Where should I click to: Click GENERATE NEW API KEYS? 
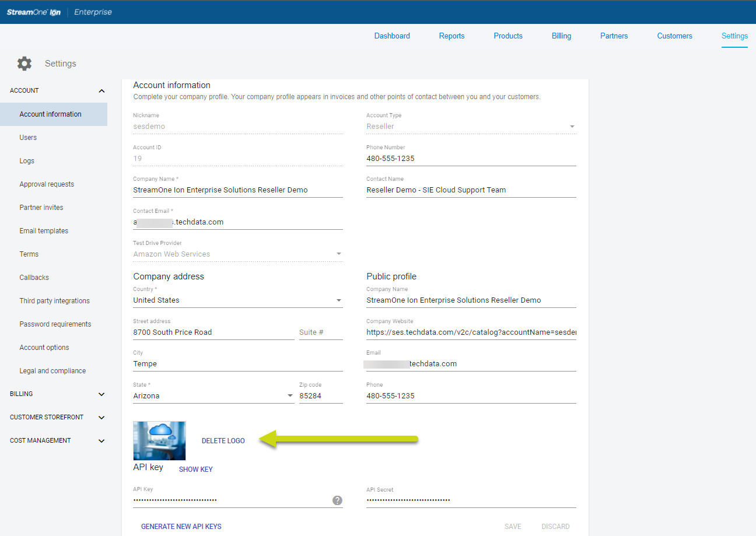pos(181,527)
